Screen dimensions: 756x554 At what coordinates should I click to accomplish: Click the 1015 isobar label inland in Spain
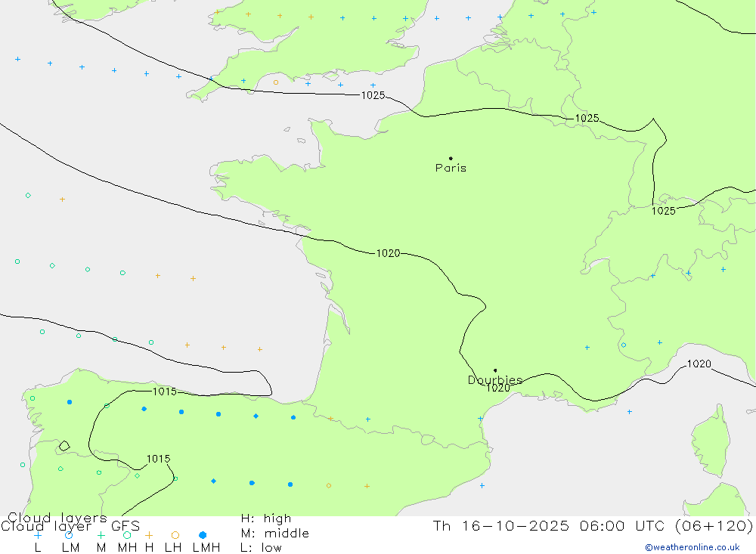tap(159, 459)
